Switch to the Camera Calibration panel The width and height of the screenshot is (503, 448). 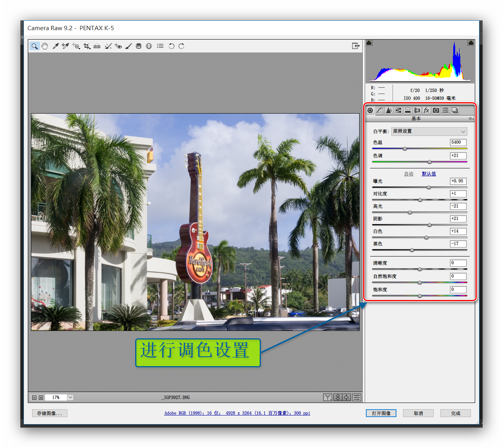[x=436, y=110]
